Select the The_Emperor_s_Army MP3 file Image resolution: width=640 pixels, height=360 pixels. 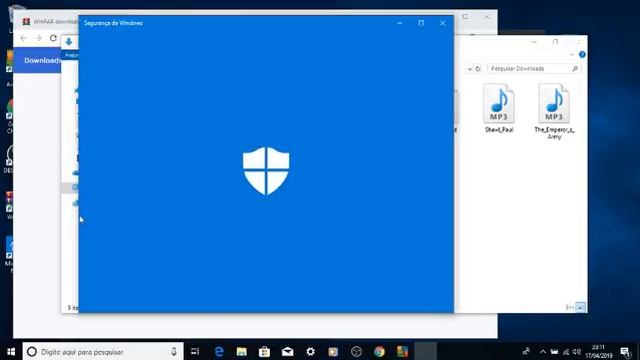(554, 111)
